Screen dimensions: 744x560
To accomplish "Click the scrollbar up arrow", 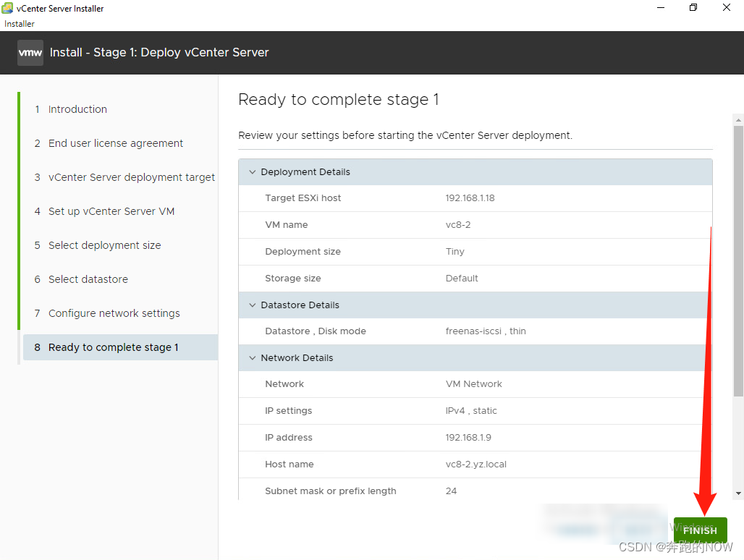I will click(738, 120).
